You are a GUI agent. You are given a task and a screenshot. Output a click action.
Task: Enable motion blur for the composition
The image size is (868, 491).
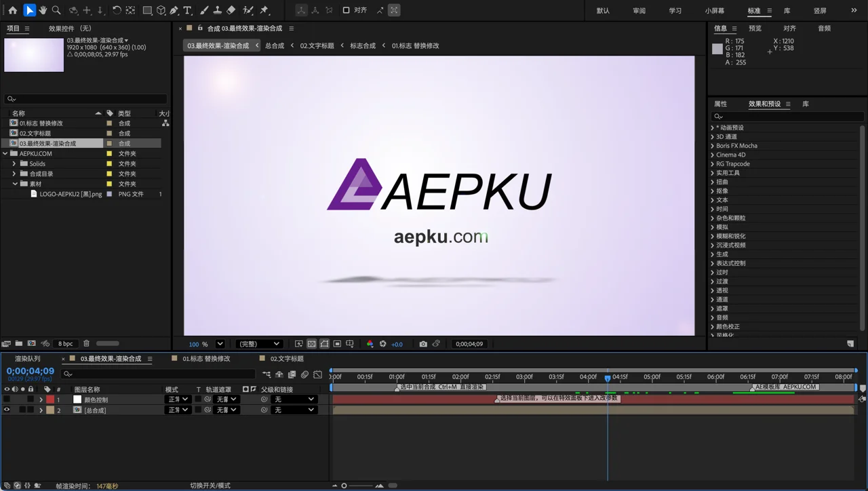click(304, 374)
